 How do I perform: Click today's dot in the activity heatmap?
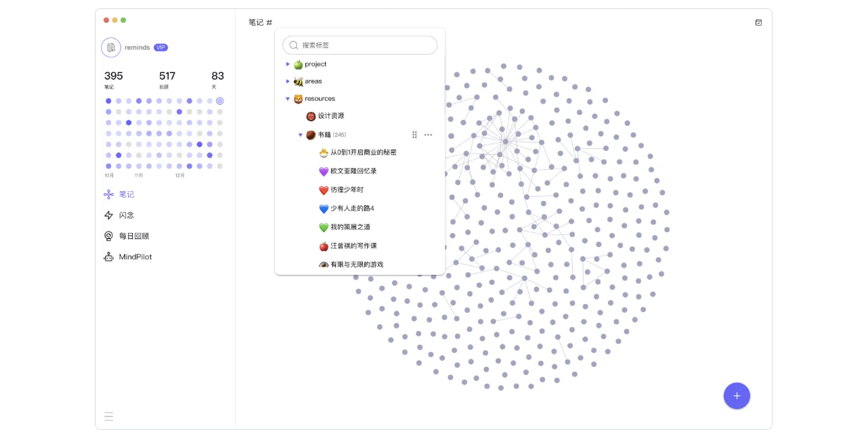(x=220, y=100)
